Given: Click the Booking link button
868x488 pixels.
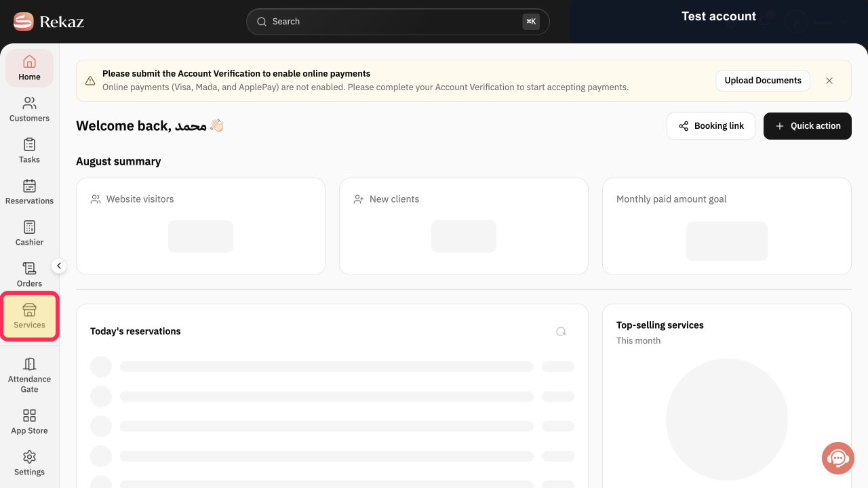Looking at the screenshot, I should [711, 126].
